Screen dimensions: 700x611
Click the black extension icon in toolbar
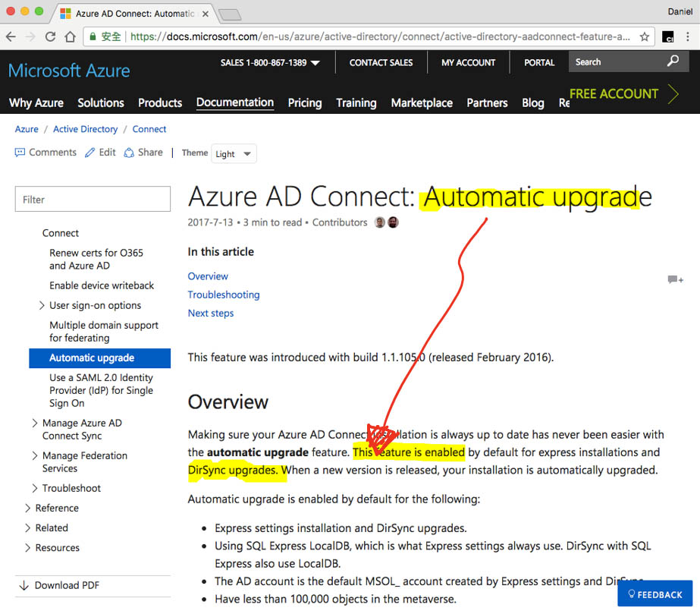668,36
